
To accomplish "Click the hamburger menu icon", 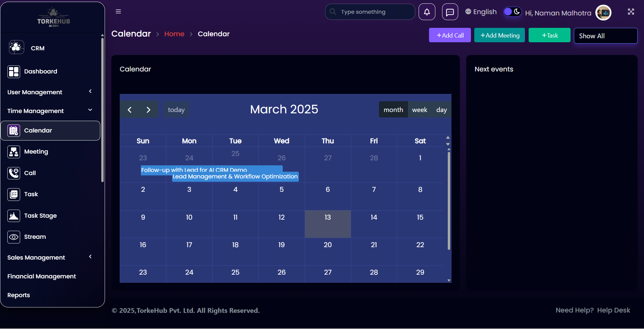I will [118, 11].
